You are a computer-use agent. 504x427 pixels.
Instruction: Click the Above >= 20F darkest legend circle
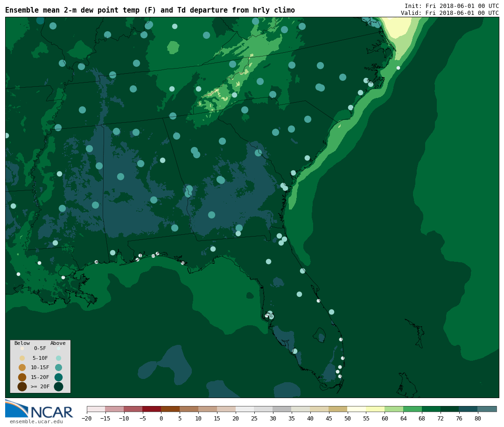[x=58, y=387]
